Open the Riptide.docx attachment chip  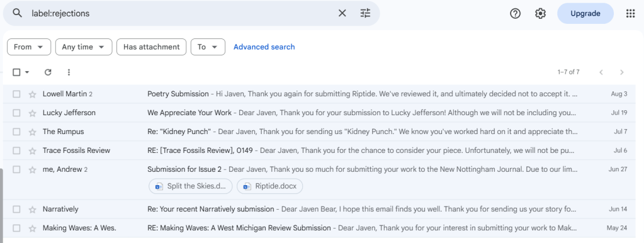pos(270,186)
